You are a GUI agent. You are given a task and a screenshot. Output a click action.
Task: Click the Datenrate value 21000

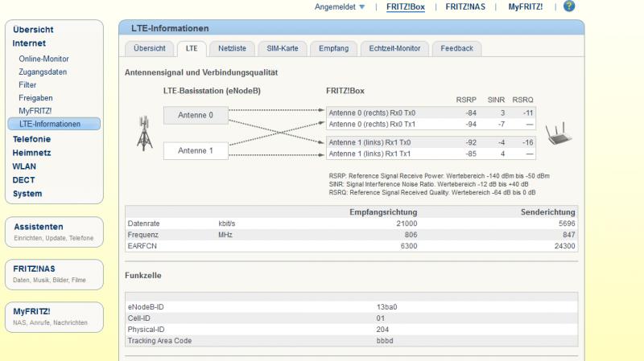(407, 224)
